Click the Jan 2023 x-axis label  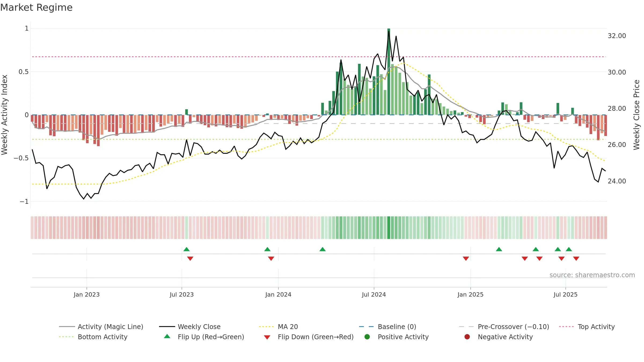click(87, 295)
